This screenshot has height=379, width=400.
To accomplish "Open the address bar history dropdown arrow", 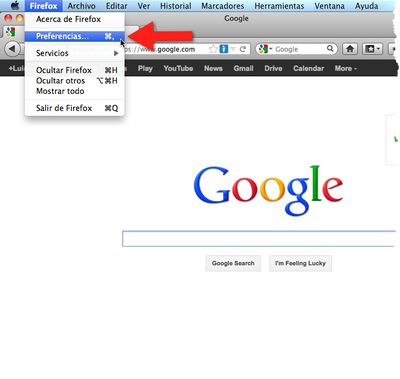I will (x=233, y=49).
